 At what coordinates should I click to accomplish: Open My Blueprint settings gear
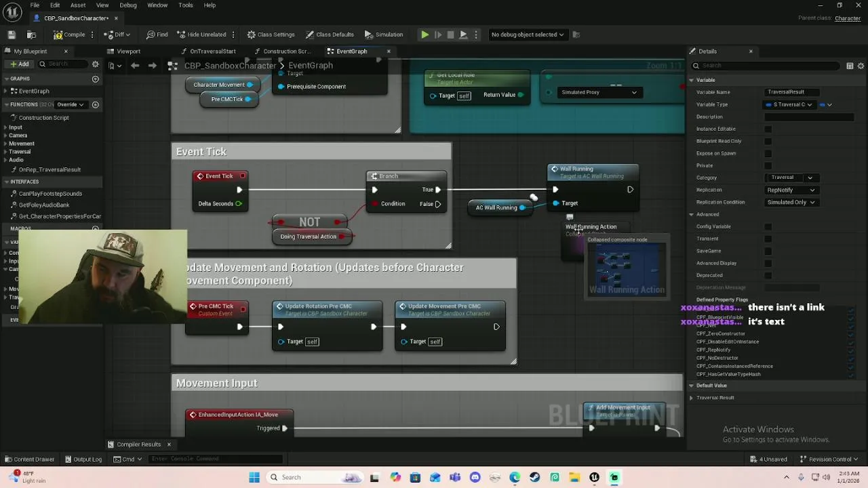(96, 64)
